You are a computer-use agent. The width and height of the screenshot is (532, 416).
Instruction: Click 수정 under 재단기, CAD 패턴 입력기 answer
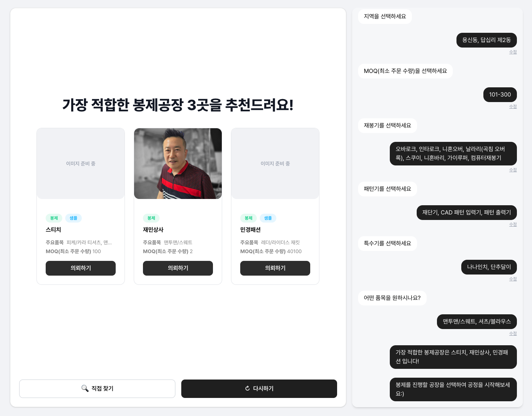(x=513, y=224)
